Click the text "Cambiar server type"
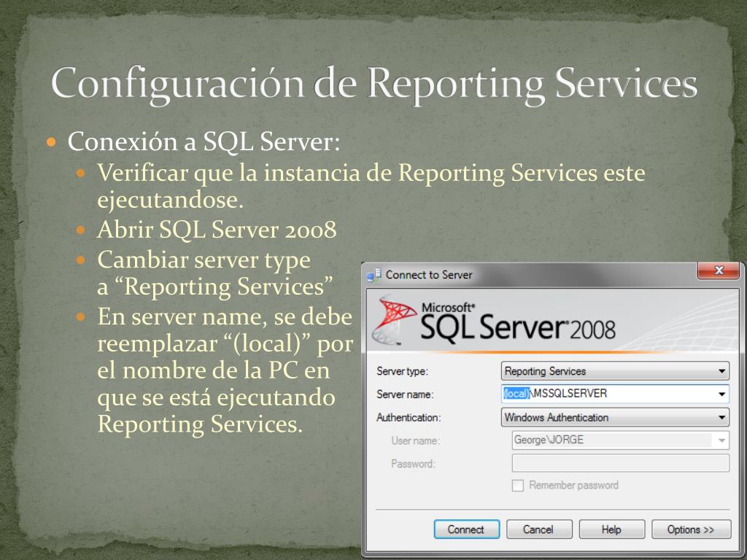The width and height of the screenshot is (747, 560). click(x=204, y=260)
